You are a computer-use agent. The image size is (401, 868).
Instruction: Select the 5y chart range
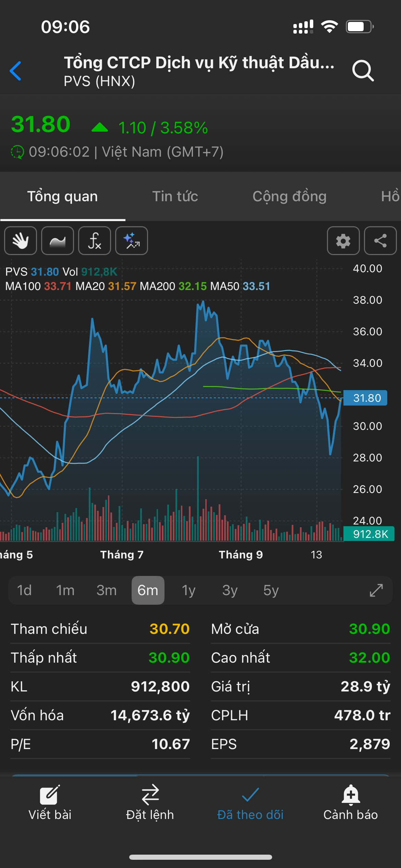tap(271, 590)
